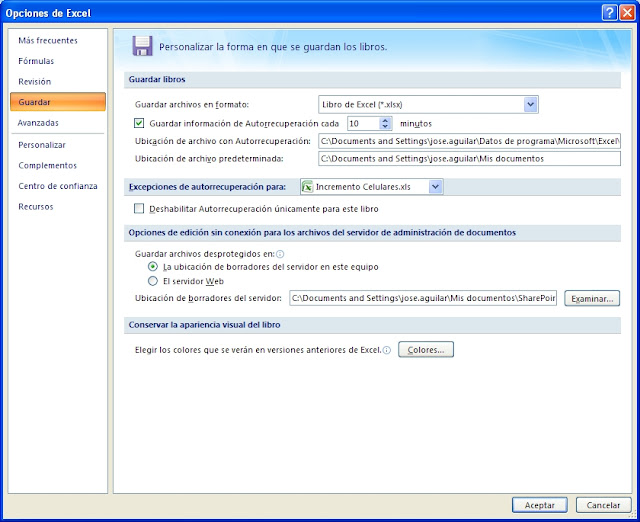Click the Conservar la apariencia visual del libro header
The image size is (640, 522).
click(x=204, y=325)
